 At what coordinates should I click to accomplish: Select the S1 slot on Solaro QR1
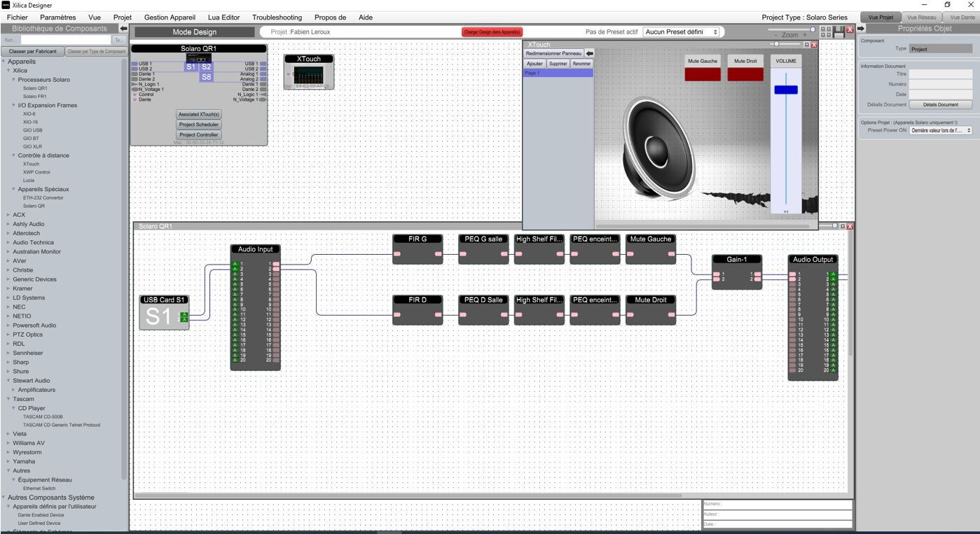[191, 67]
